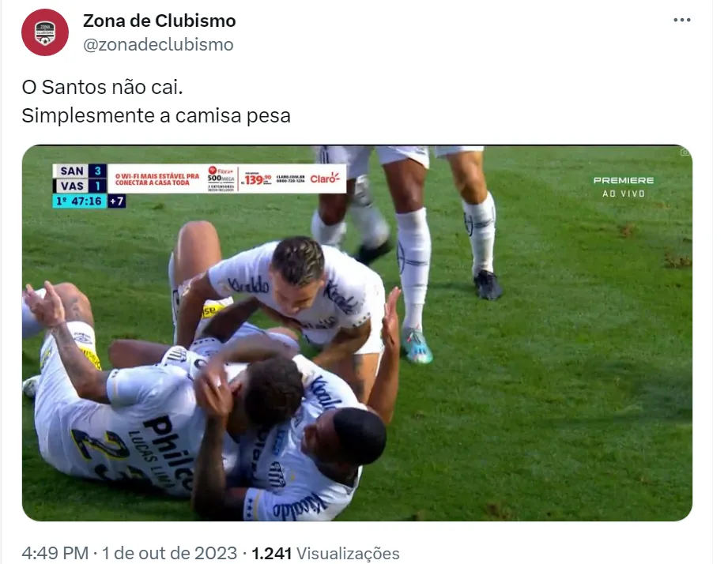Click the 47:16 match clock overlay
This screenshot has width=728, height=564.
click(x=79, y=201)
